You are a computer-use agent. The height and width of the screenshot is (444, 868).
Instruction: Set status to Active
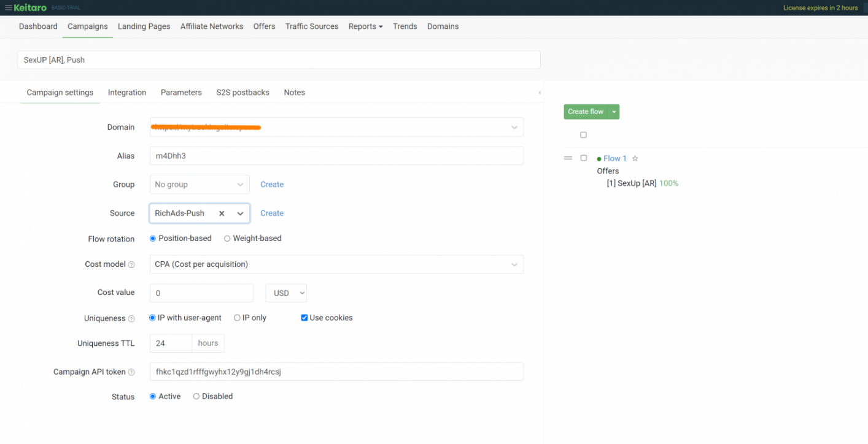pos(153,396)
